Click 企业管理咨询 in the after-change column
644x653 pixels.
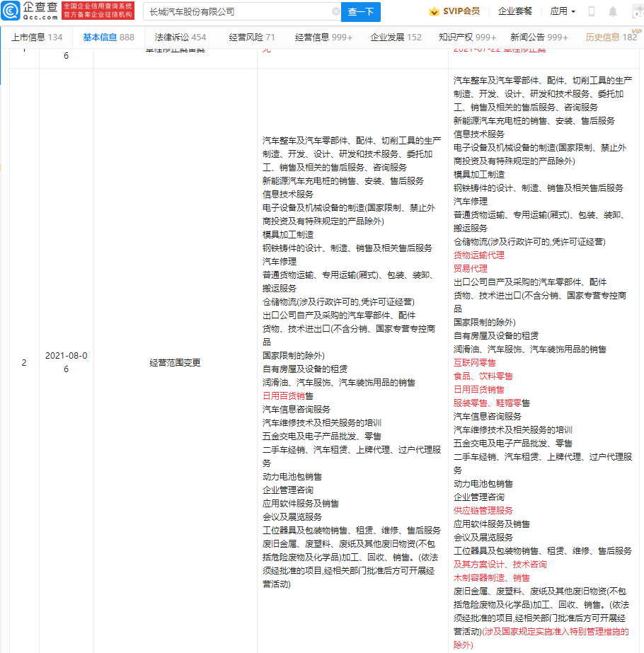(478, 497)
